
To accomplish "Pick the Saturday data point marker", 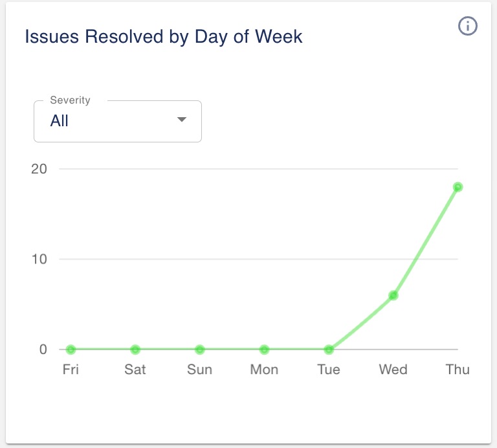I will pyautogui.click(x=135, y=350).
